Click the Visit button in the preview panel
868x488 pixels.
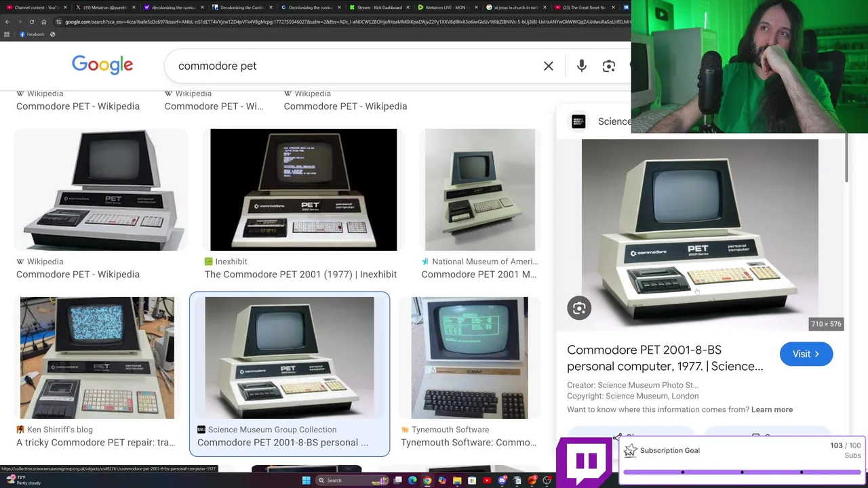coord(806,354)
